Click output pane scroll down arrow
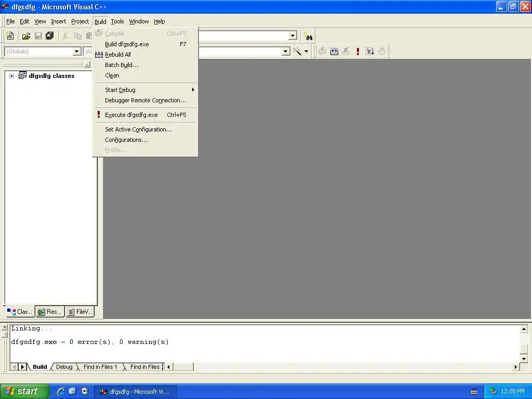Screen dimensions: 532x399 coord(524,358)
